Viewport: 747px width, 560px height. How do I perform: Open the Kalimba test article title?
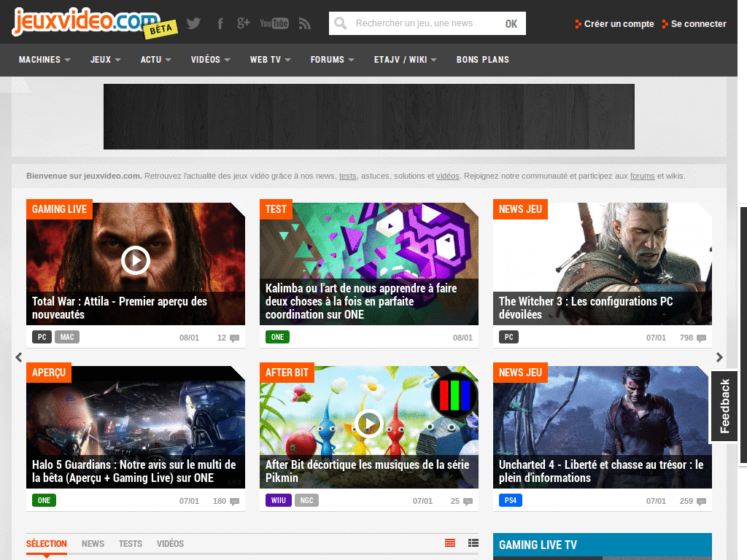[x=361, y=301]
